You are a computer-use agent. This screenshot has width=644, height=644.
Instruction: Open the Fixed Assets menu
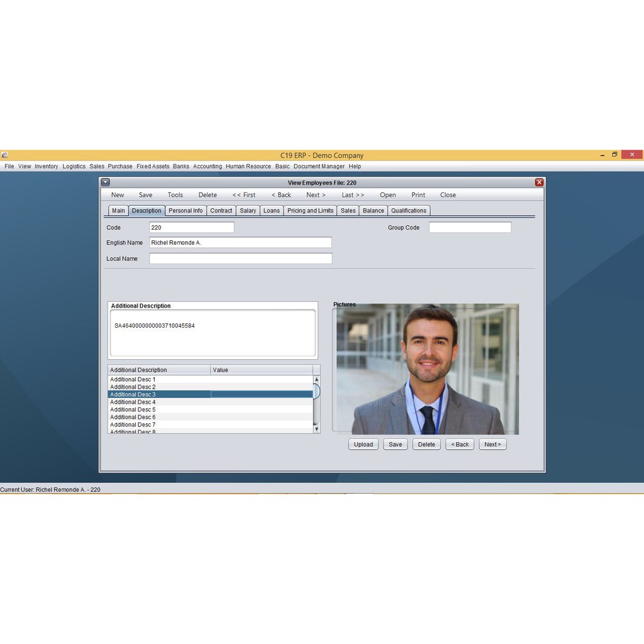pyautogui.click(x=153, y=166)
